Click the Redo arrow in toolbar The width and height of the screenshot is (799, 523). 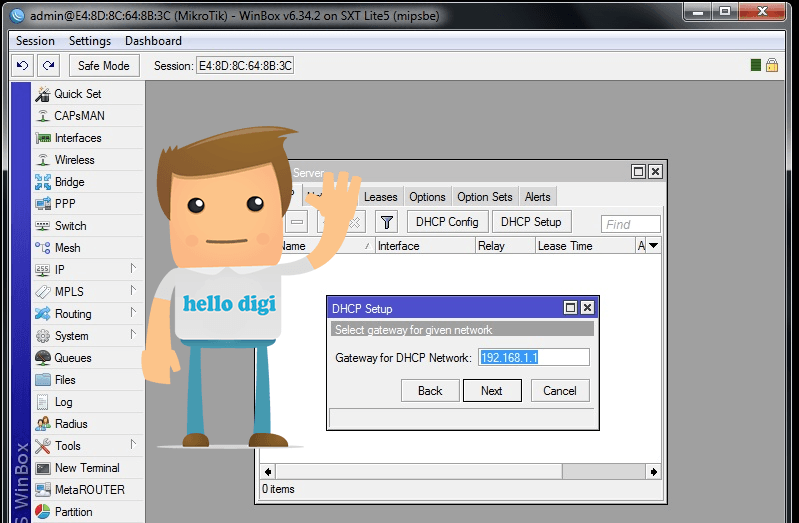(48, 66)
